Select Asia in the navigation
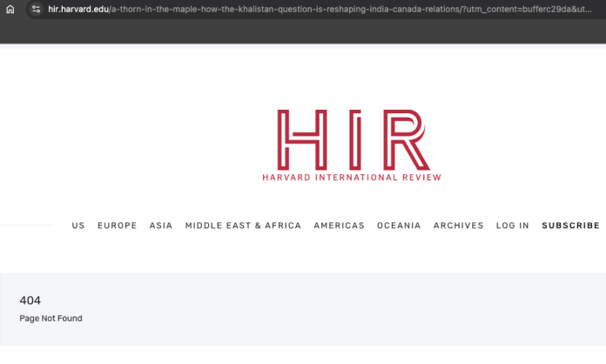The width and height of the screenshot is (606, 364). point(161,226)
